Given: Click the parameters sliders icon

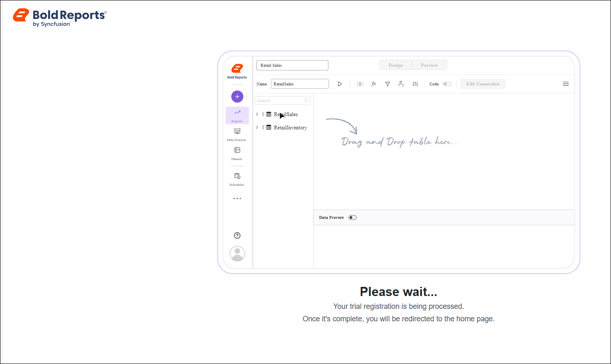Looking at the screenshot, I should point(415,84).
